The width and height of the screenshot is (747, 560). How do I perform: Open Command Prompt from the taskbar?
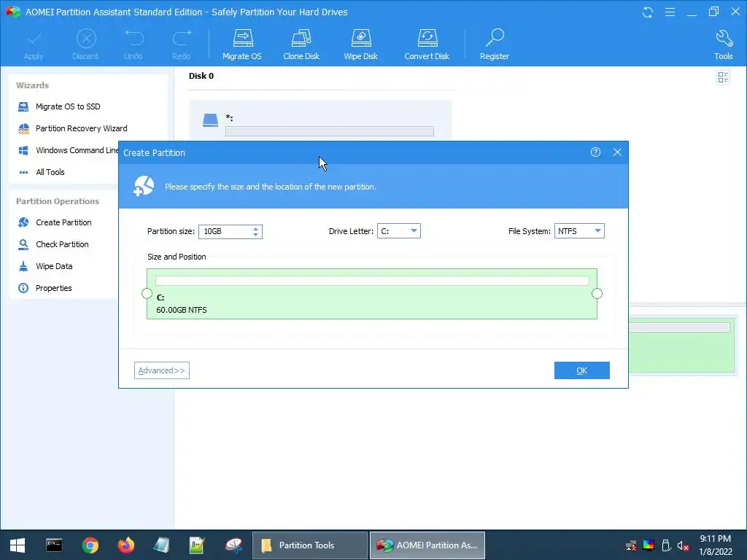click(54, 545)
